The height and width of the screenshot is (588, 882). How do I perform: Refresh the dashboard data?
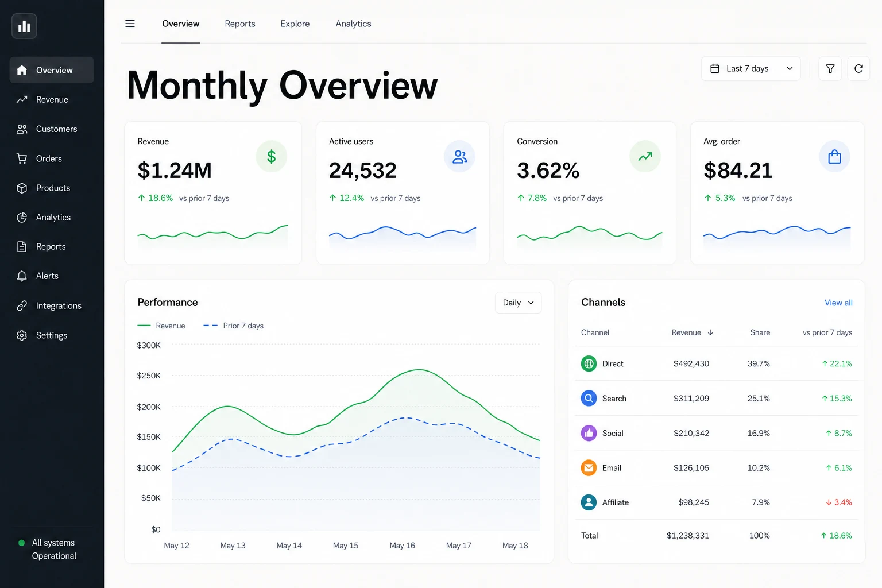click(858, 69)
